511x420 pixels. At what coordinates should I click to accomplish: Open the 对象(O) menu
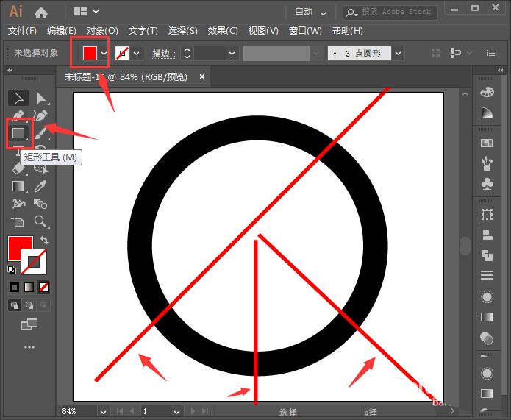(x=101, y=31)
